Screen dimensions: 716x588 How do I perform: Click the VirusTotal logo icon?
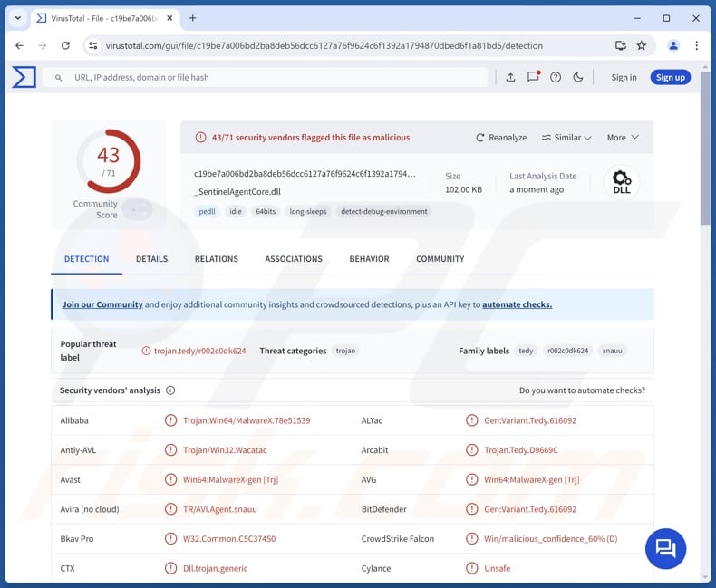(x=24, y=77)
